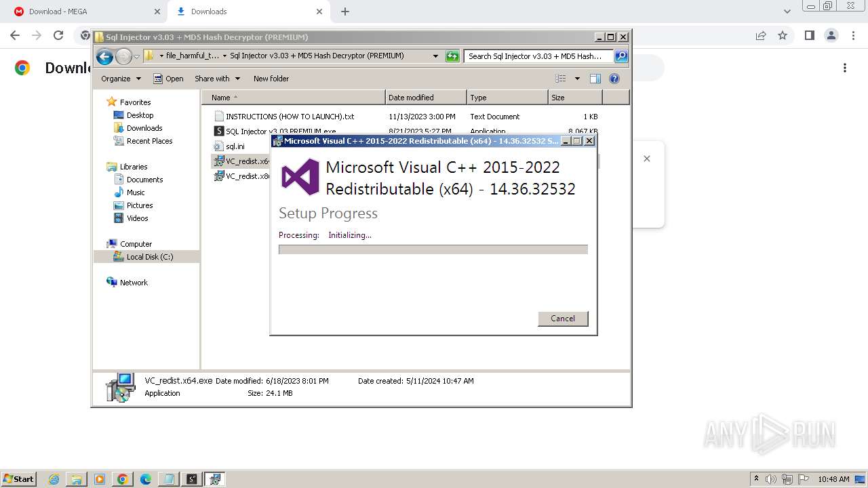Sort files by Name column
Image resolution: width=868 pixels, height=488 pixels.
click(x=293, y=98)
